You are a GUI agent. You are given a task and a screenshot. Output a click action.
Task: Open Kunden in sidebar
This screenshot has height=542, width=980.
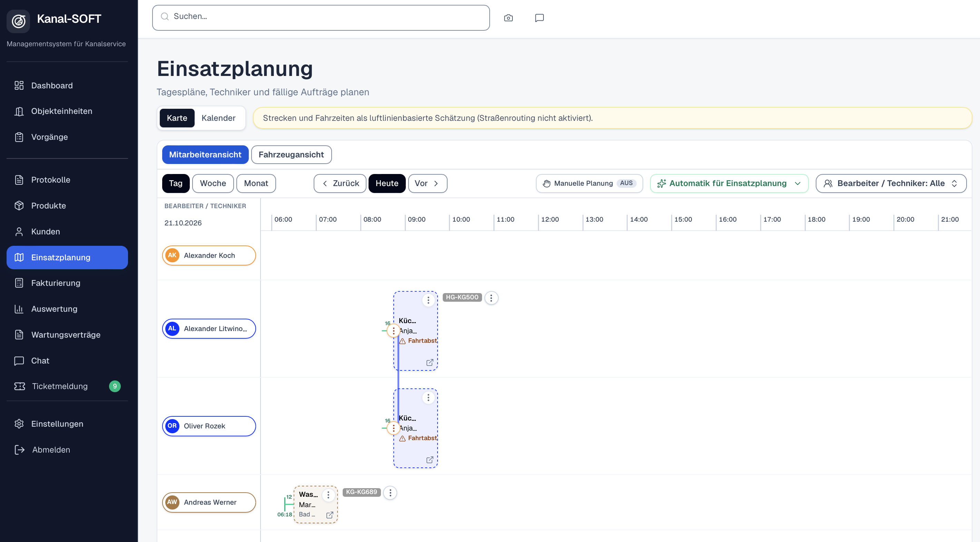(67, 231)
